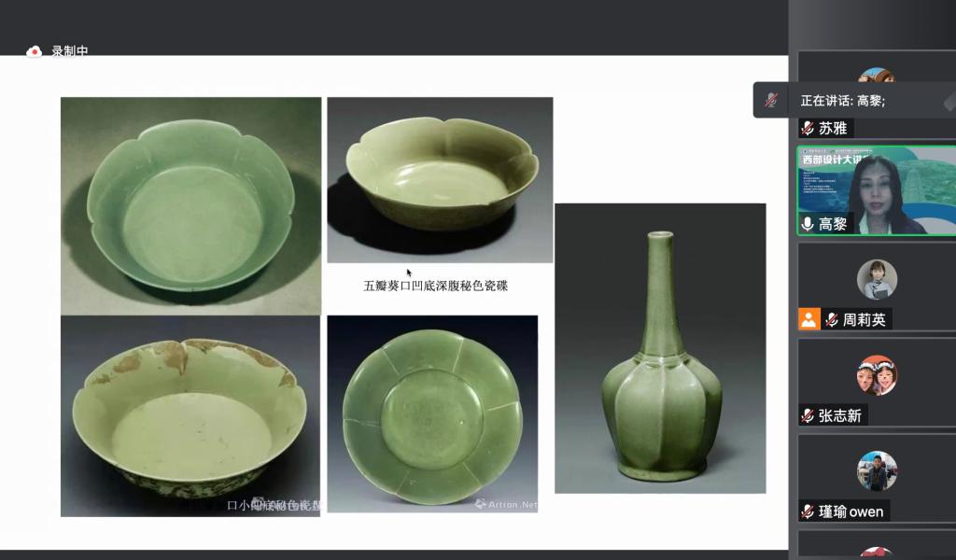This screenshot has height=560, width=956.
Task: Click the 正在讲话: 高黎 speaking banner
Action: (854, 100)
